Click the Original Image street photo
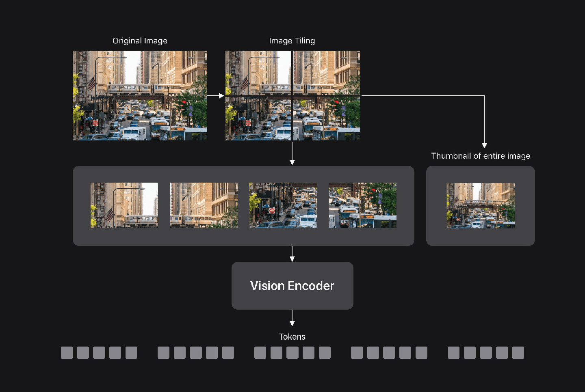The height and width of the screenshot is (392, 585). (140, 96)
